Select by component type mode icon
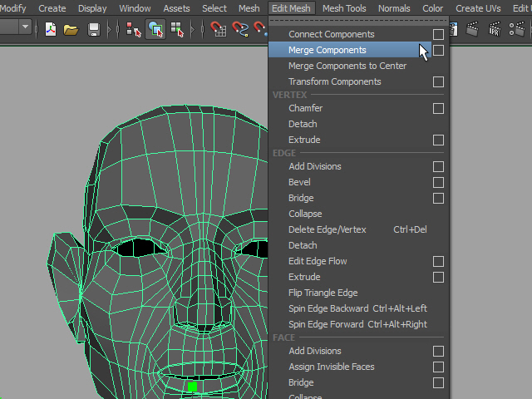This screenshot has width=532, height=399. 177,29
